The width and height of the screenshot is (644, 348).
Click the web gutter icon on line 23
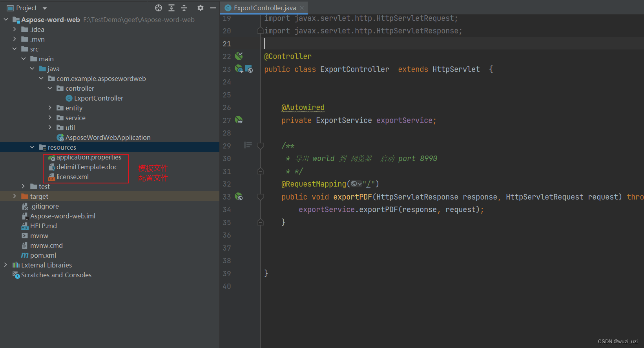[x=249, y=69]
